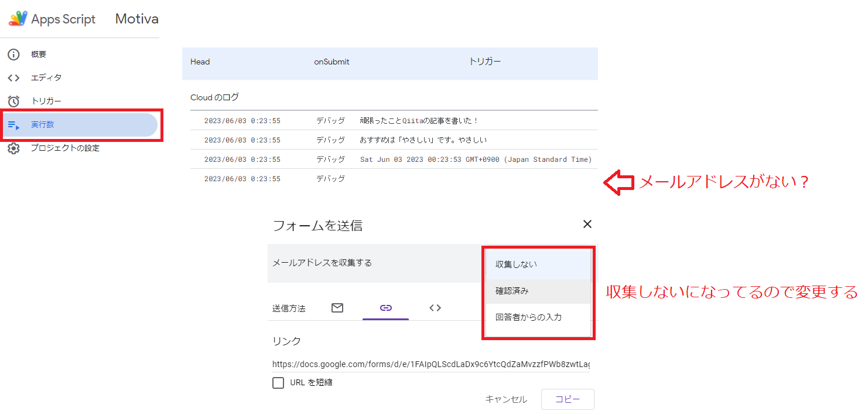This screenshot has width=868, height=414.
Task: Choose 回答者からの入力 option
Action: (x=528, y=317)
